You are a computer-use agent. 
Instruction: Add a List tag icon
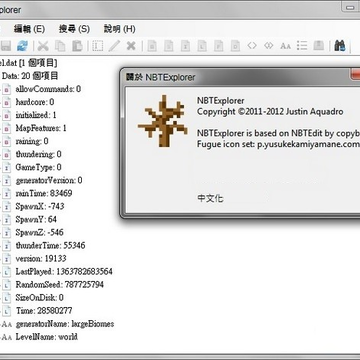tap(302, 46)
